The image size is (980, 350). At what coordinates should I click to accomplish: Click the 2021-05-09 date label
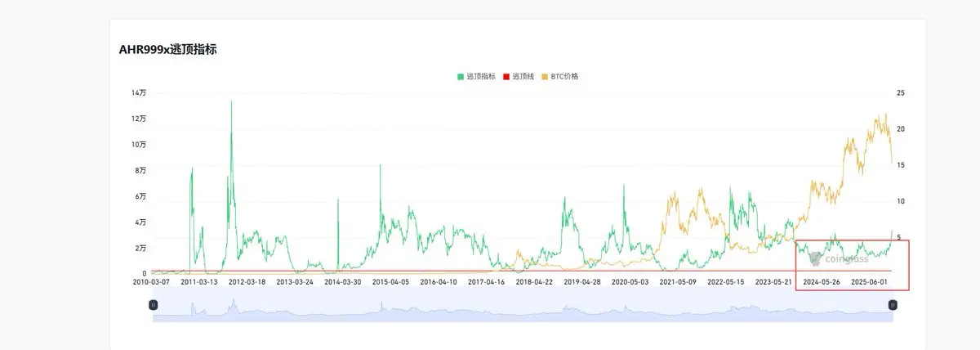pos(678,281)
